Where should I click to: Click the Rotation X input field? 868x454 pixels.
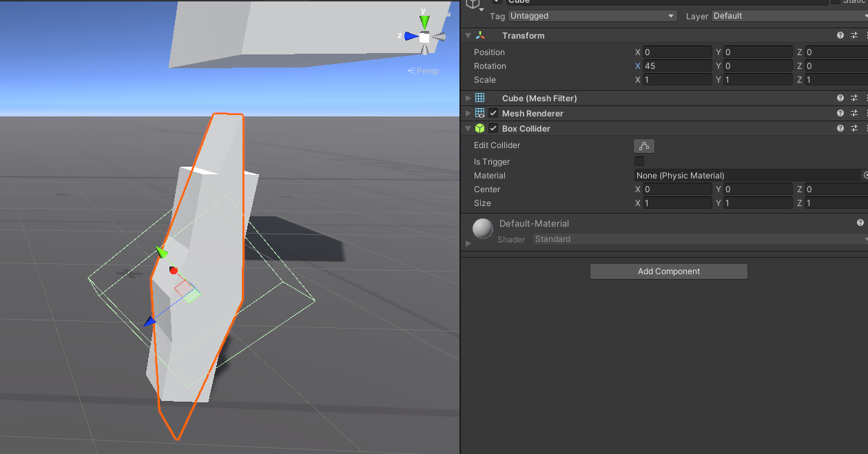pos(677,65)
